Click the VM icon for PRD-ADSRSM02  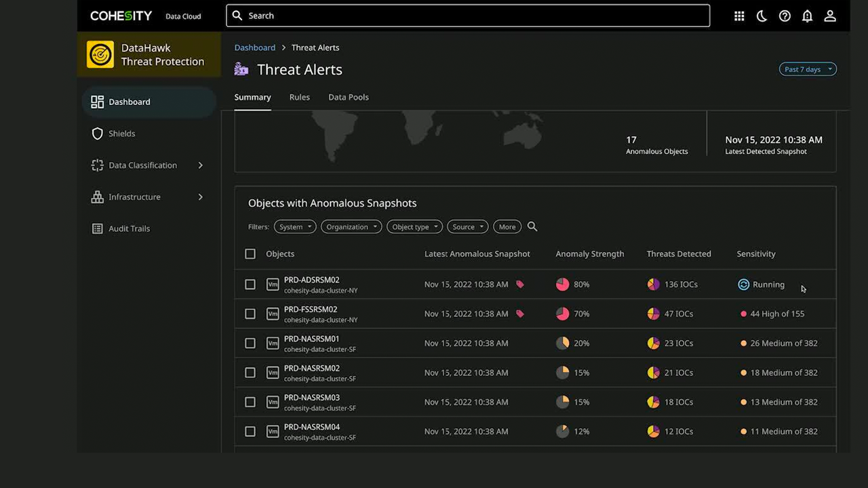click(x=273, y=285)
